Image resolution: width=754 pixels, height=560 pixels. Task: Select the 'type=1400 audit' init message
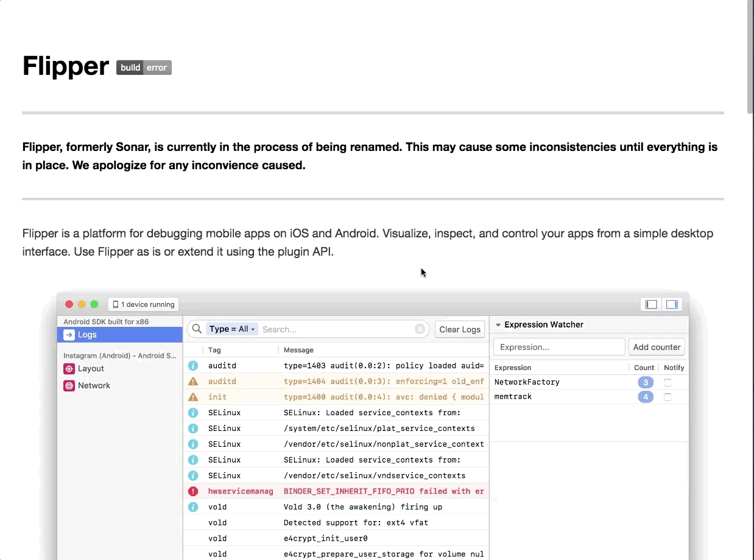[384, 397]
